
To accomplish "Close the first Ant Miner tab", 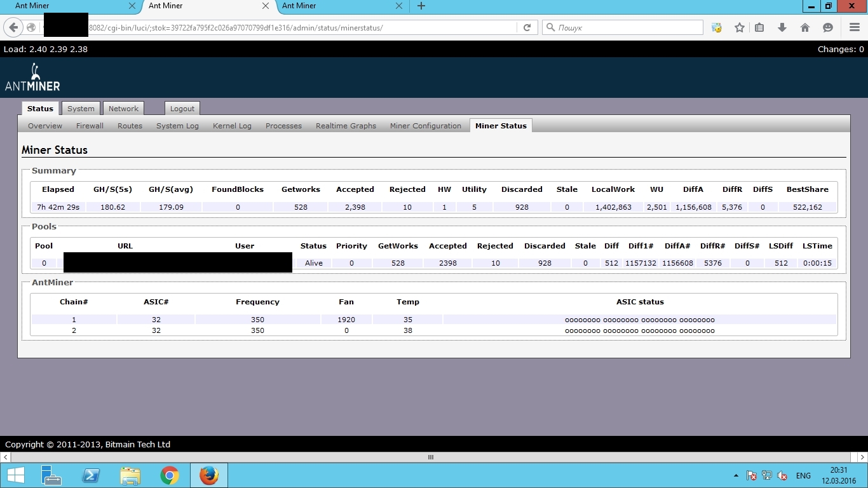I will (x=132, y=6).
